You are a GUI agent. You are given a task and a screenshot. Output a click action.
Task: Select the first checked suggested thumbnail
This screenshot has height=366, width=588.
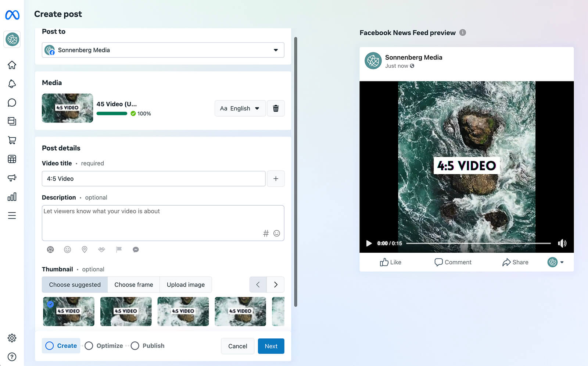click(x=69, y=312)
